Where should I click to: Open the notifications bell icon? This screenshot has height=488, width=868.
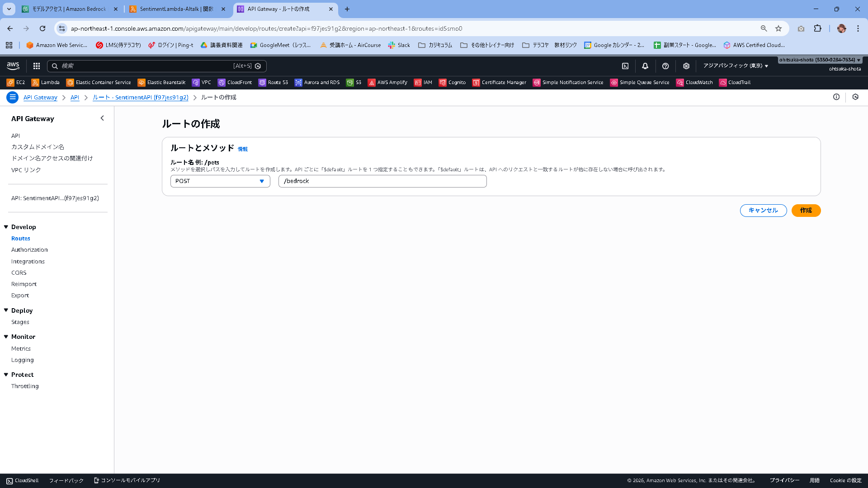pos(645,66)
